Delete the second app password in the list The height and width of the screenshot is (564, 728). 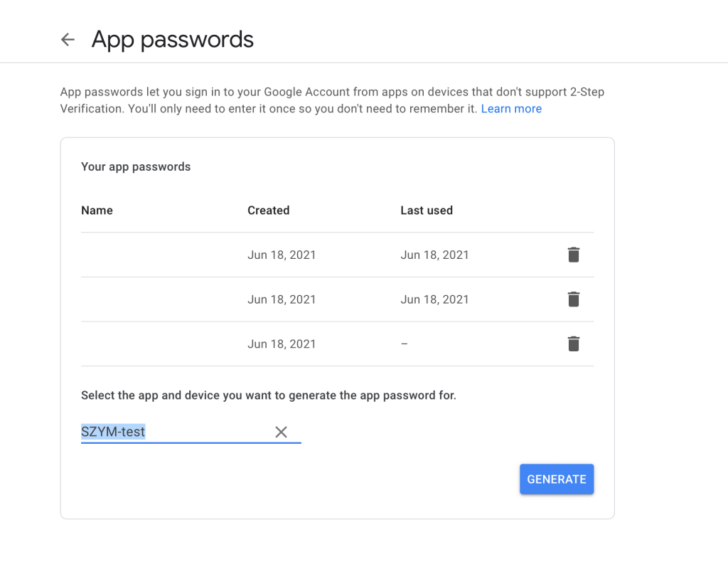[574, 299]
